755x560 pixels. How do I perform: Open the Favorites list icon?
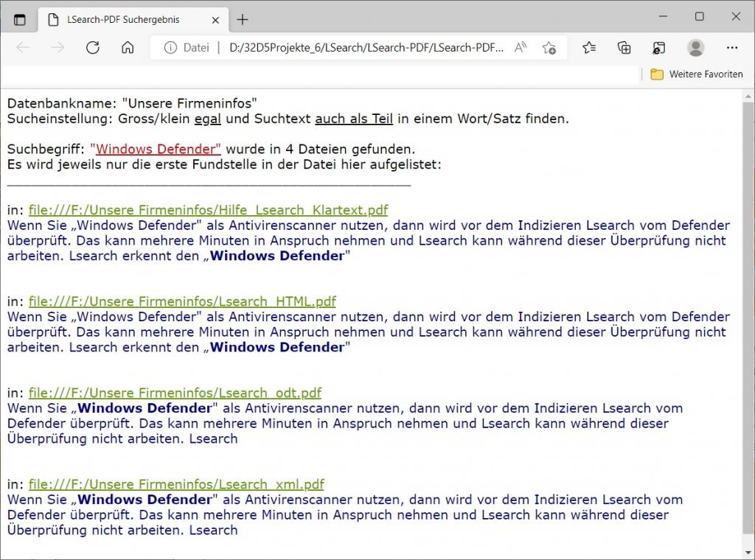pos(589,48)
